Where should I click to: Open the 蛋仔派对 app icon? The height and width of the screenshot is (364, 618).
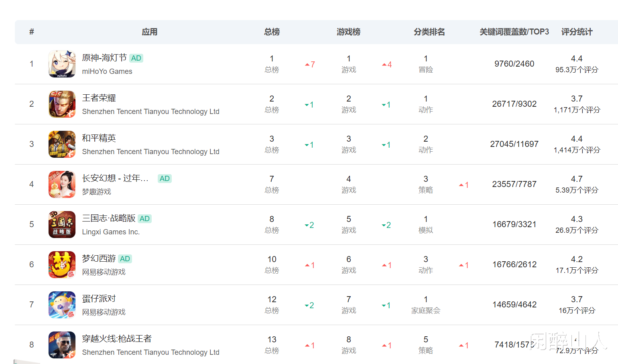point(62,305)
